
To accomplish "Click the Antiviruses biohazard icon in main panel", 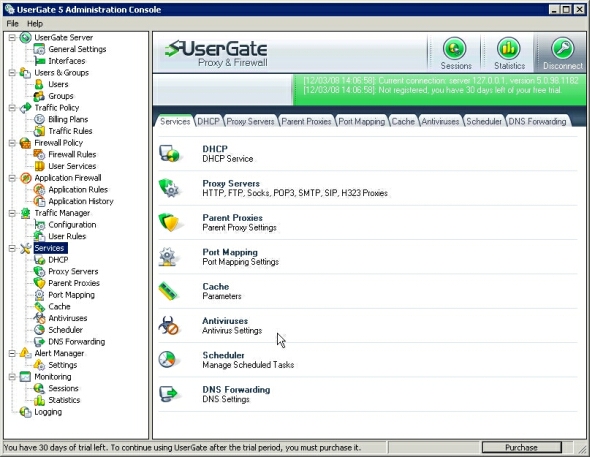I will [168, 325].
